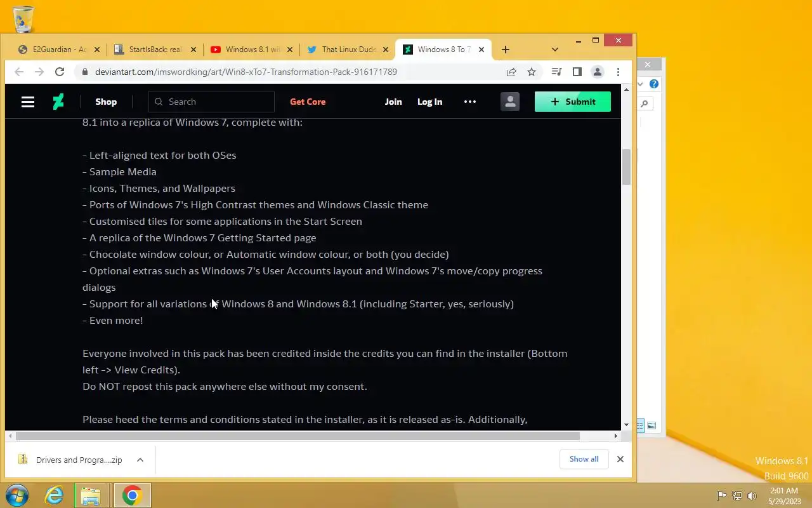The height and width of the screenshot is (508, 812).
Task: Open the downloaded Drivers and Progra....zip file
Action: (x=71, y=460)
